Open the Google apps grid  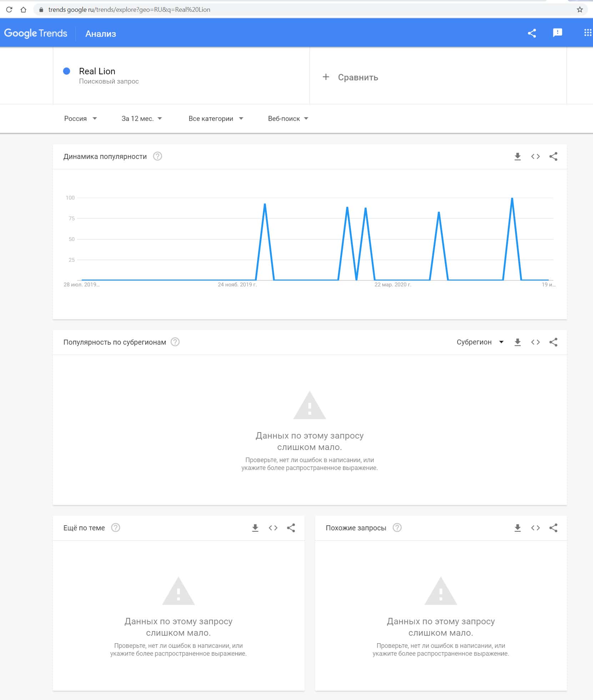click(588, 33)
